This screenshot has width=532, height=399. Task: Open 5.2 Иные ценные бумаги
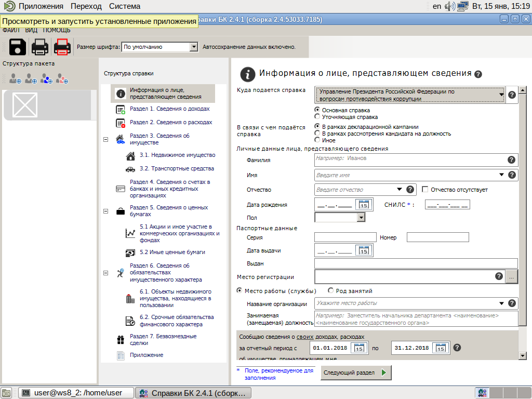point(172,252)
